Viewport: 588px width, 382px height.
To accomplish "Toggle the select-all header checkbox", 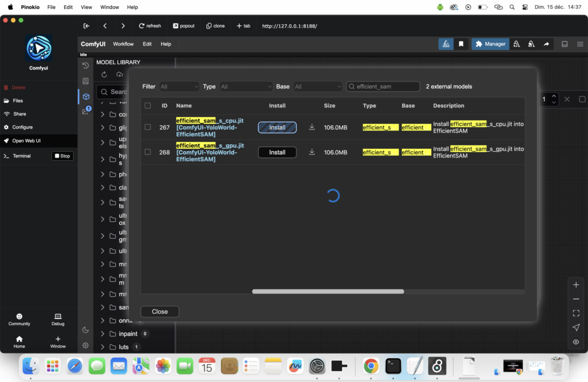I will (x=148, y=106).
